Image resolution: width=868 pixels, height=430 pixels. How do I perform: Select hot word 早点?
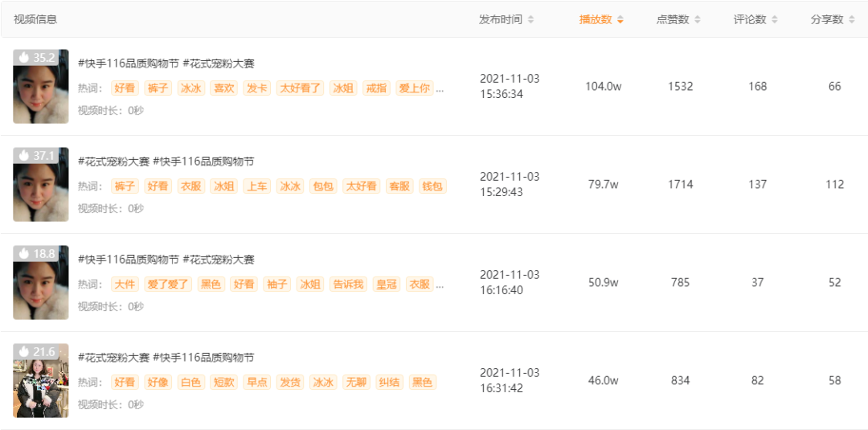pyautogui.click(x=257, y=383)
